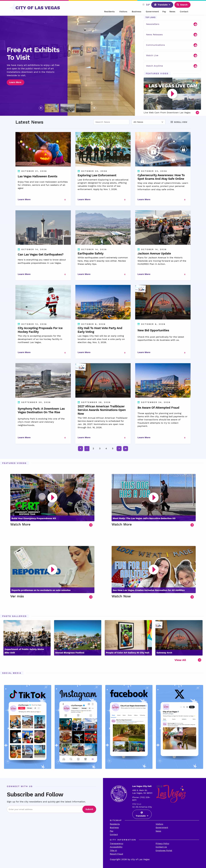
Task: Open the Government menu
Action: (x=152, y=11)
